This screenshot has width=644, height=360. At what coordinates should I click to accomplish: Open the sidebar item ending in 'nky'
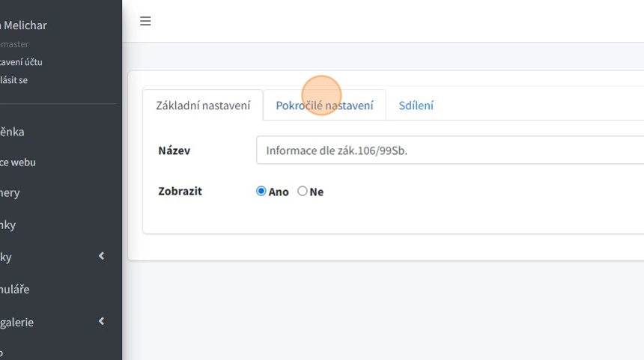(x=8, y=225)
